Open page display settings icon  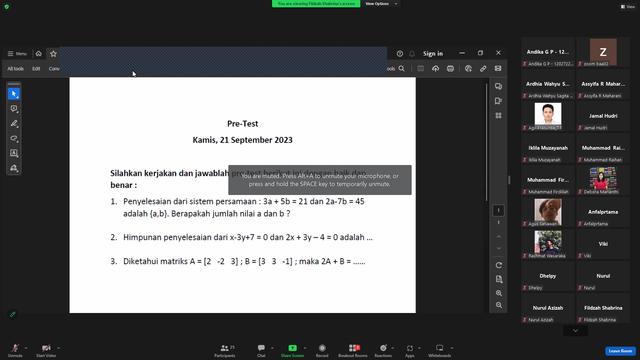[498, 279]
